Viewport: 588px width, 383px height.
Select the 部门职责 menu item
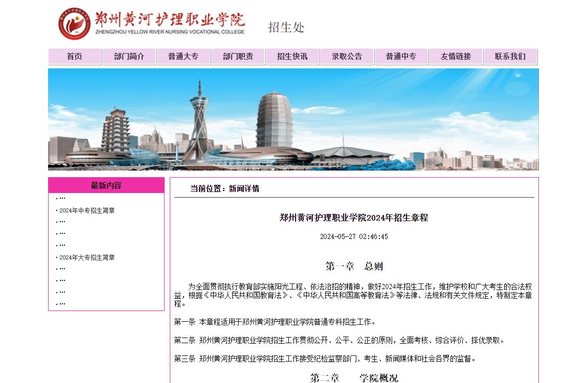[238, 57]
